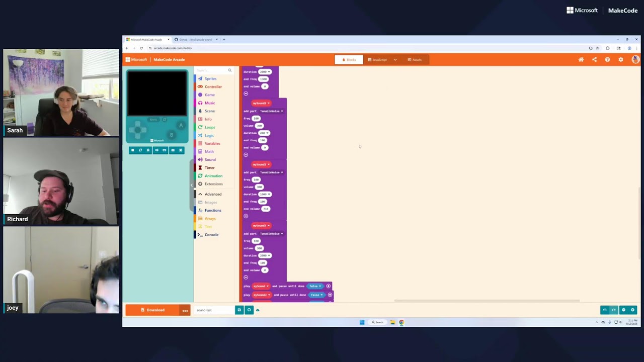Image resolution: width=644 pixels, height=362 pixels.
Task: Stop the simulator
Action: [133, 150]
